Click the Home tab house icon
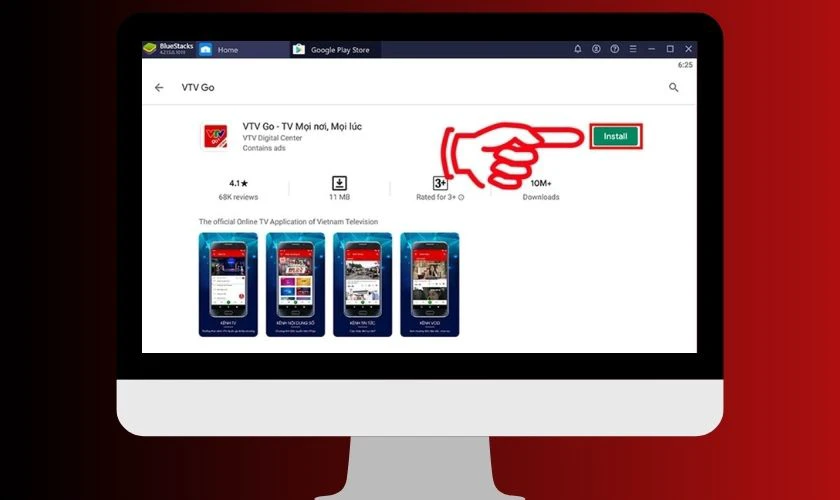The height and width of the screenshot is (500, 840). 206,49
